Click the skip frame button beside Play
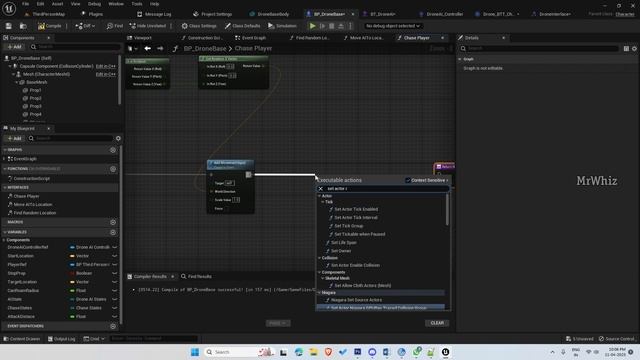 tap(322, 26)
